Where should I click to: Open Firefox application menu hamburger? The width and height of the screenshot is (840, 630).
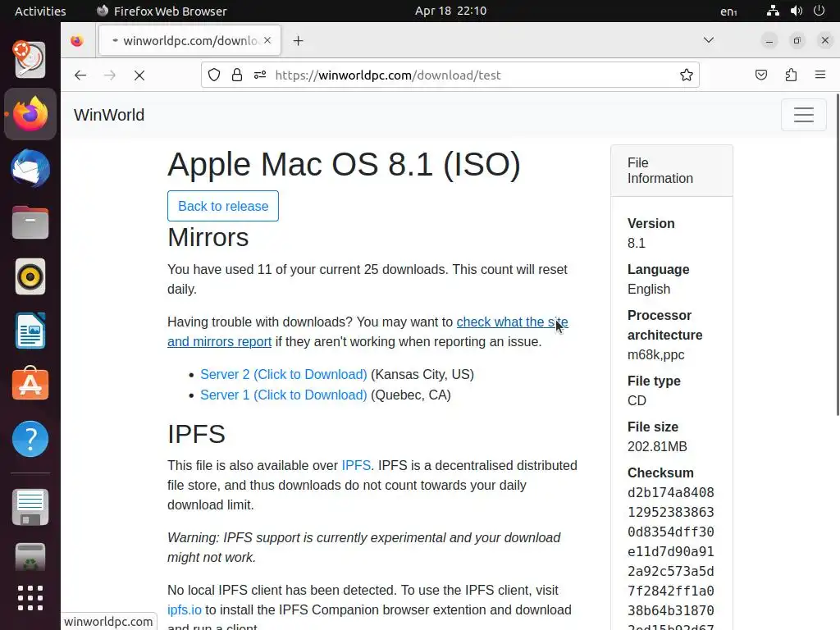[x=820, y=75]
